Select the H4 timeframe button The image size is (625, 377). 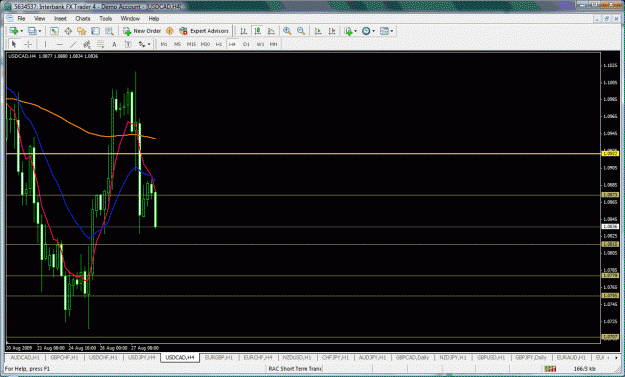click(232, 44)
